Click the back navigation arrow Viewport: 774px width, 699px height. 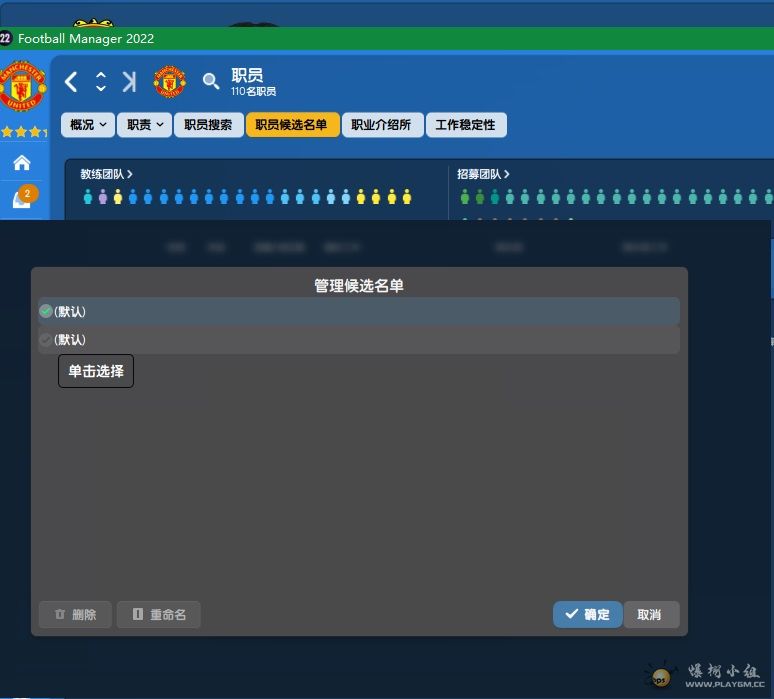(x=71, y=82)
